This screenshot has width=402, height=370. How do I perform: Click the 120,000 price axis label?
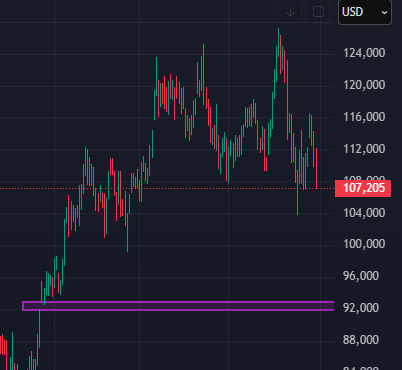(x=364, y=85)
